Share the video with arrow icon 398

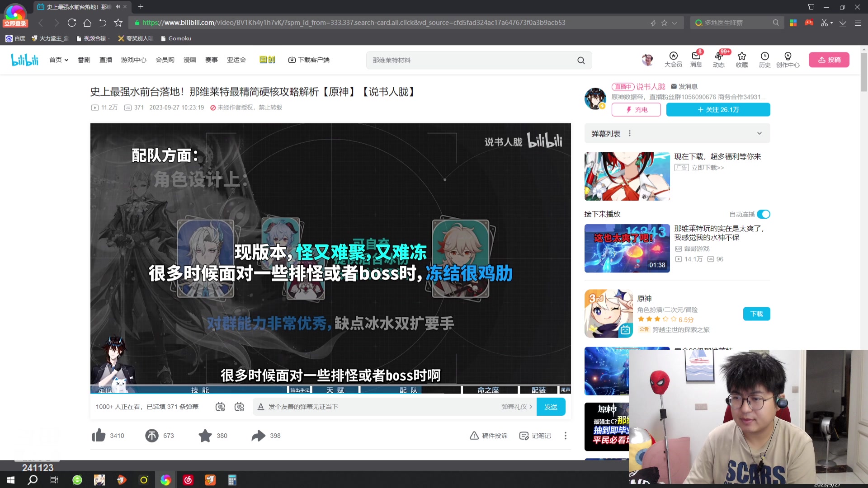[258, 435]
